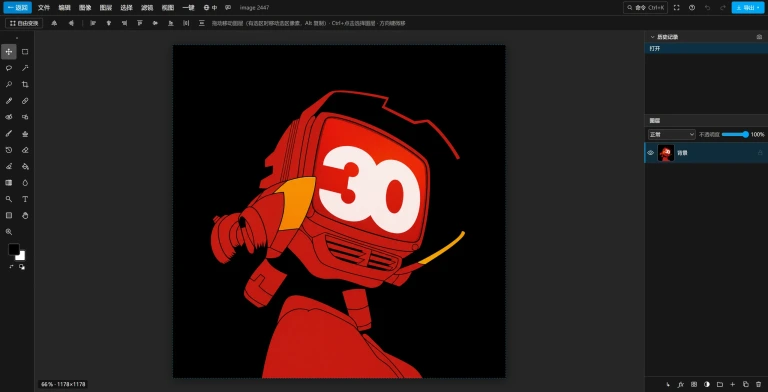Enter fullscreen mode
The height and width of the screenshot is (392, 768).
(676, 7)
